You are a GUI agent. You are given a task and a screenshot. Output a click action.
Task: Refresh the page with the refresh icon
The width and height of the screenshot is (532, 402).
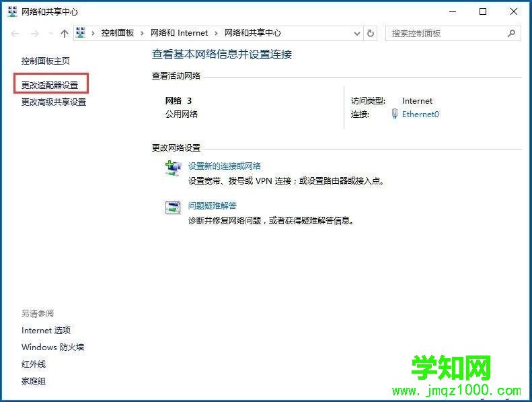(371, 33)
